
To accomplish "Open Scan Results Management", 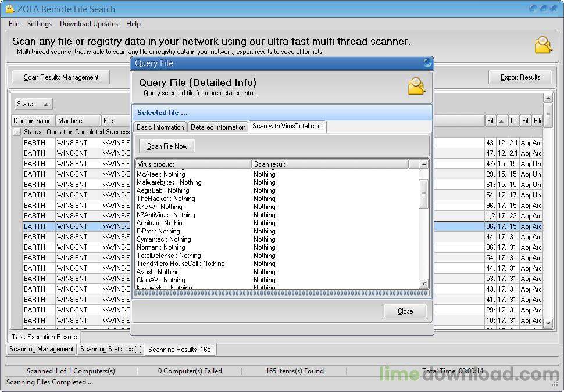I will [60, 77].
